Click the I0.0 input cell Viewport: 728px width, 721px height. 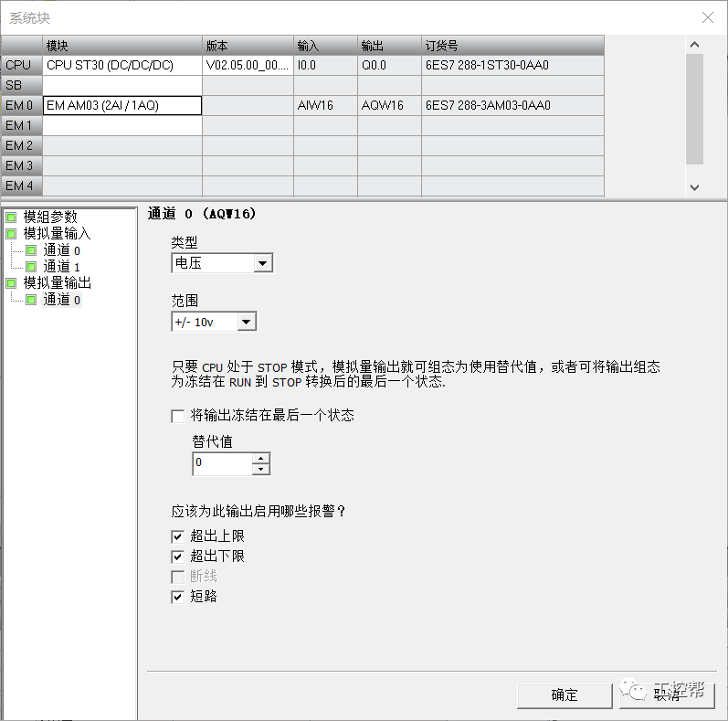325,65
